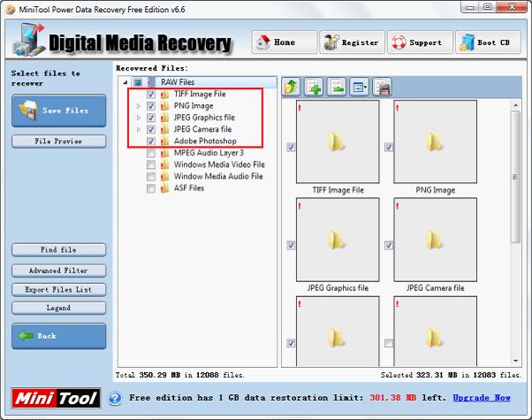Image resolution: width=532 pixels, height=420 pixels.
Task: Click the Windows Media Video File folder icon
Action: pos(164,165)
